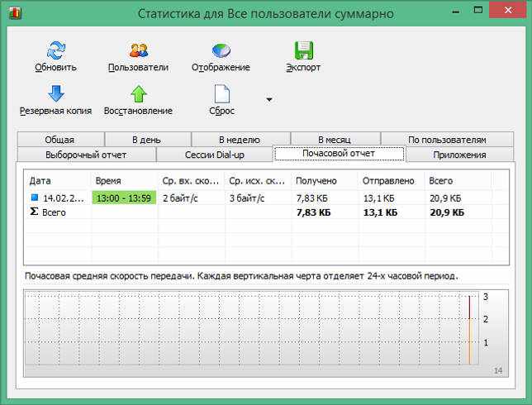532x405 pixels.
Task: Click the blue square icon beside 14.02.2...
Action: click(35, 198)
